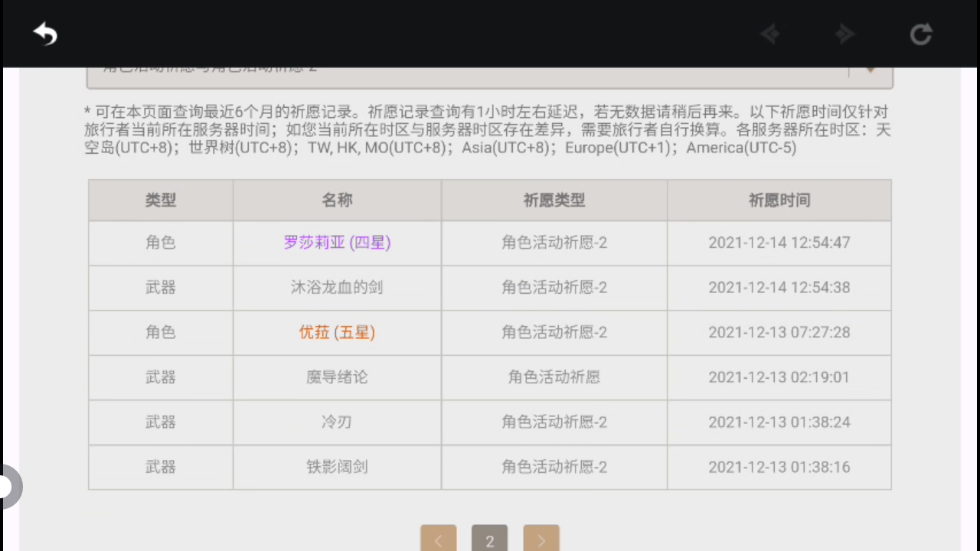
Task: Click the 祈愿时间 column header
Action: click(x=779, y=201)
